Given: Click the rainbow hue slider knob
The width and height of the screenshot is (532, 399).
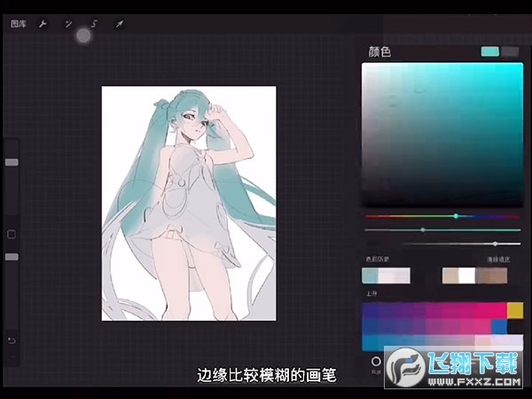Looking at the screenshot, I should click(456, 216).
